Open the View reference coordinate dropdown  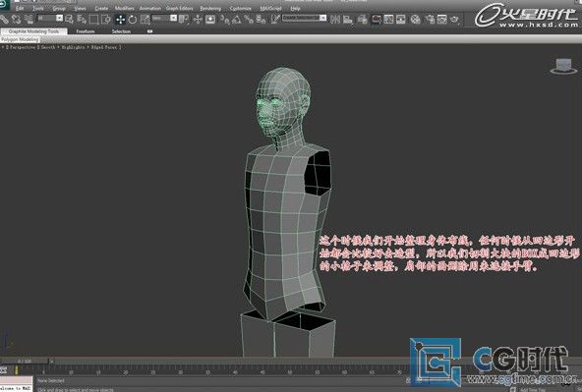(x=164, y=18)
